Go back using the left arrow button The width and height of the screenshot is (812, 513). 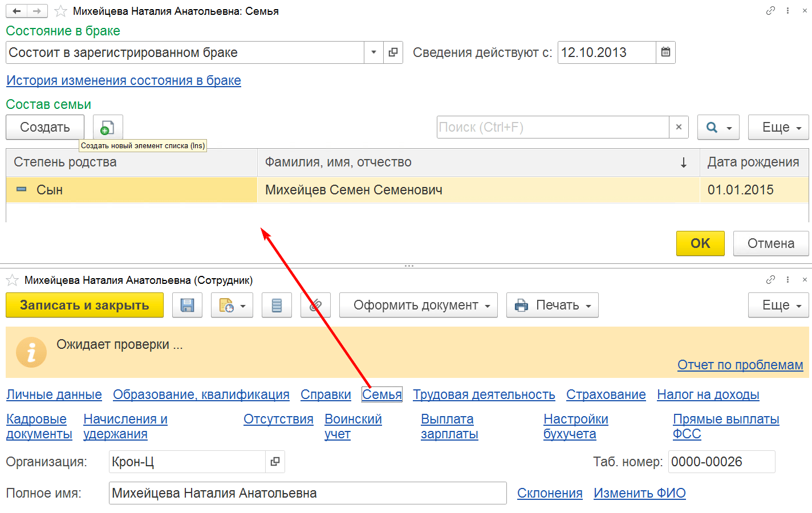point(17,11)
